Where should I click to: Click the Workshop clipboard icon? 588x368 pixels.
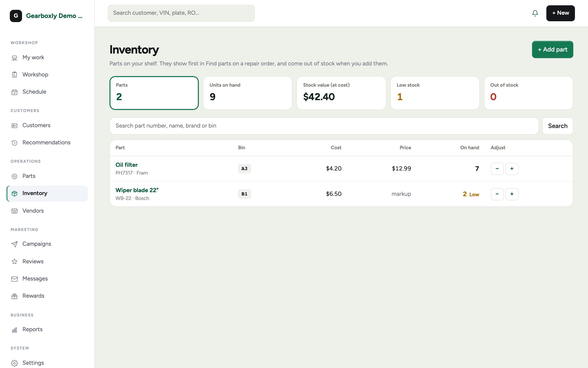point(14,75)
